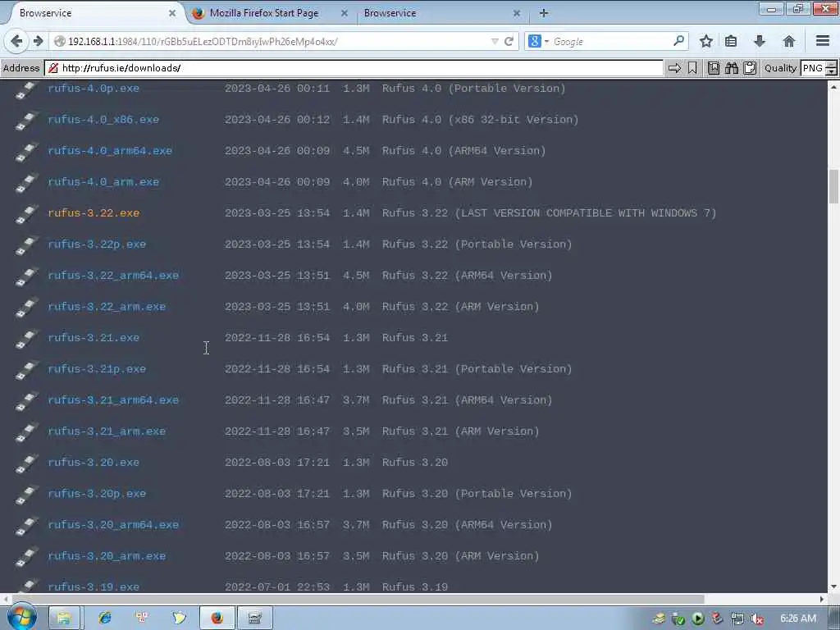Image resolution: width=840 pixels, height=630 pixels.
Task: Click the rufus-3.19.exe link
Action: point(94,587)
